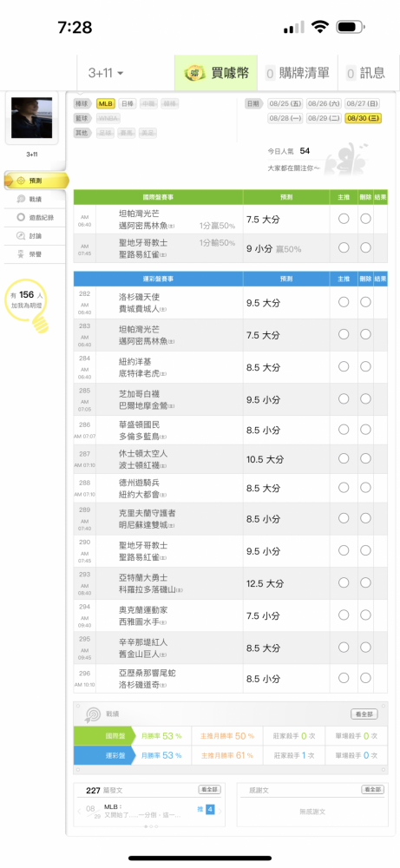The width and height of the screenshot is (400, 868).
Task: Open the 戰績 sidebar item
Action: 35,199
